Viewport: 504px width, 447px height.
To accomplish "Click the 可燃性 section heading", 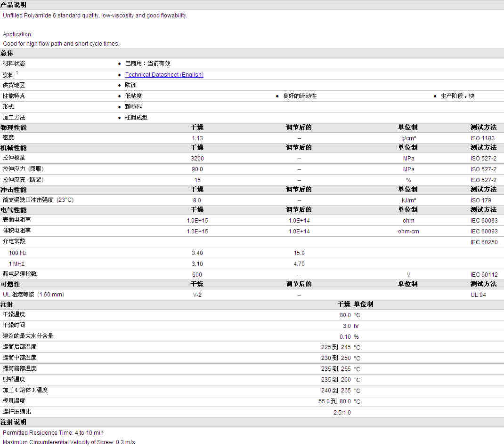I will 10,284.
